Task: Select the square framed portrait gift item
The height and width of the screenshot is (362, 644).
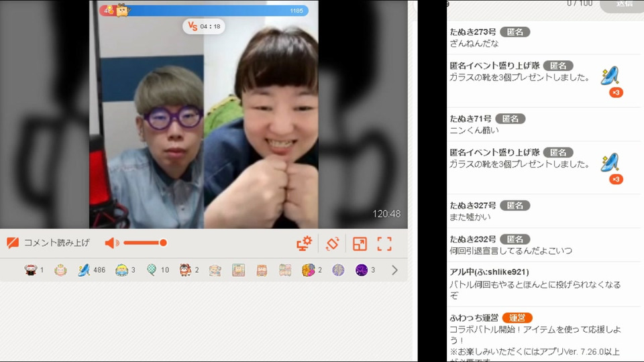Action: click(238, 269)
